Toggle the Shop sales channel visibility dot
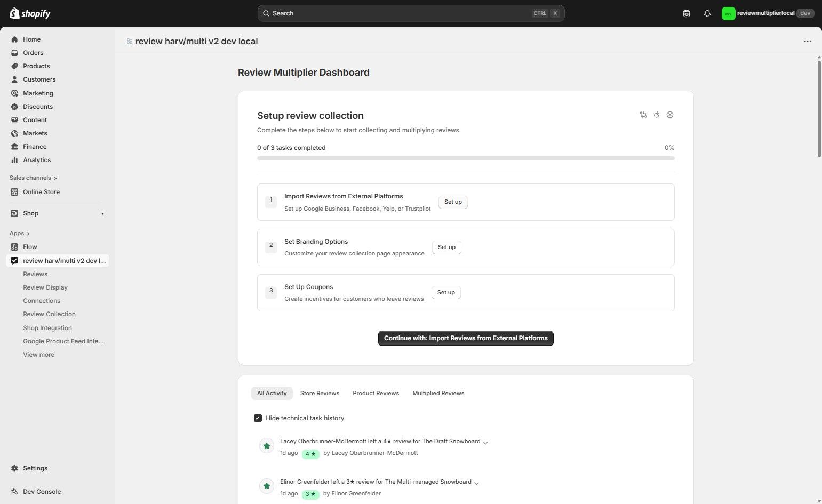Image resolution: width=822 pixels, height=504 pixels. click(102, 213)
